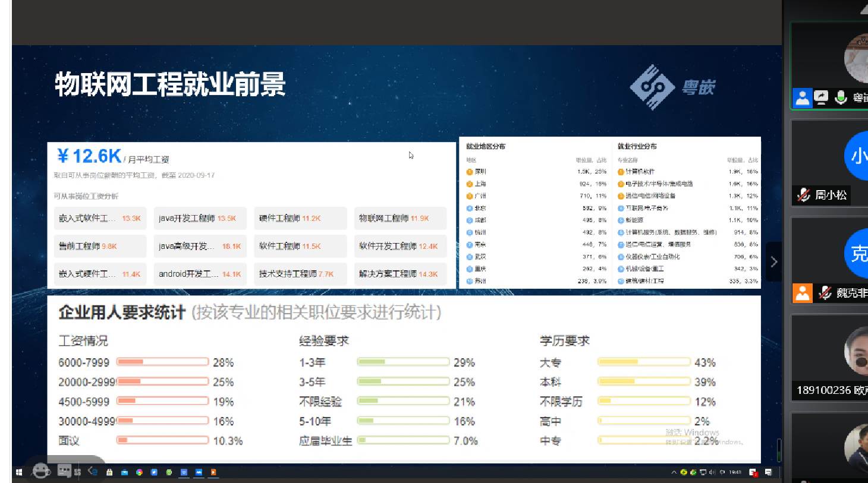Click the host badge icon on first participant
The height and width of the screenshot is (483, 868).
pyautogui.click(x=802, y=97)
